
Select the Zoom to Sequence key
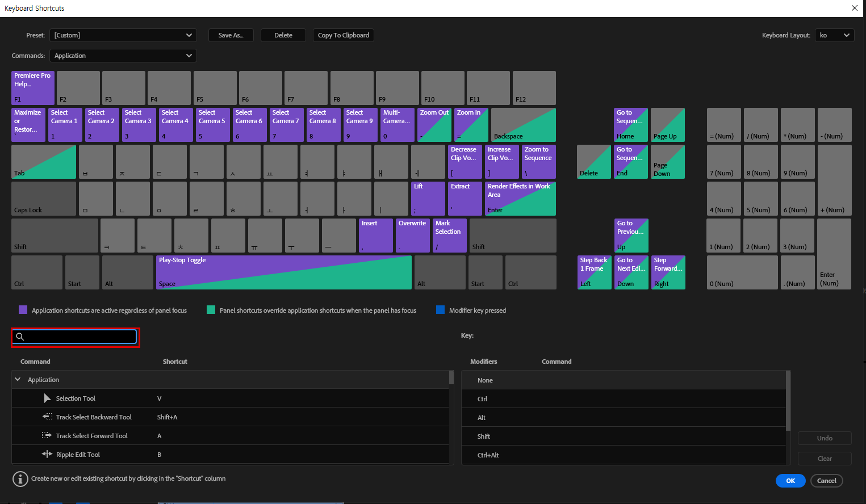539,162
